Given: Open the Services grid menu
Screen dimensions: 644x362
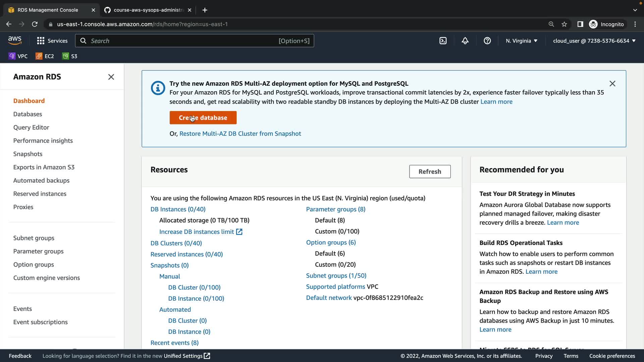Looking at the screenshot, I should 52,41.
